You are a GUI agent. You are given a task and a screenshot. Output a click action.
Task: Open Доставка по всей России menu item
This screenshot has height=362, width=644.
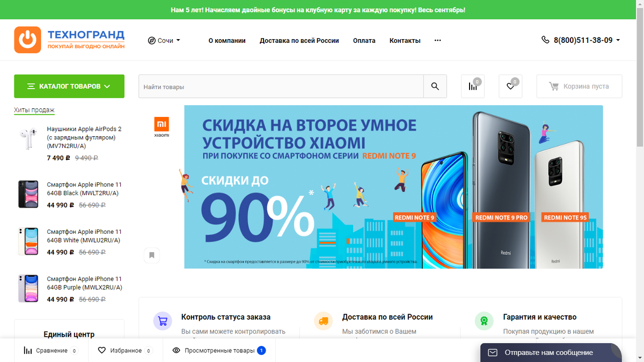[x=299, y=40]
